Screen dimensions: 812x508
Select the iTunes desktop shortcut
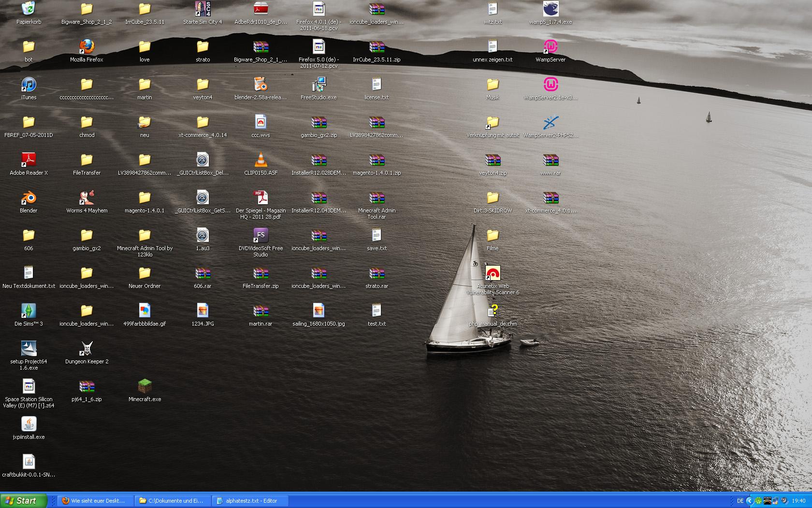(29, 85)
